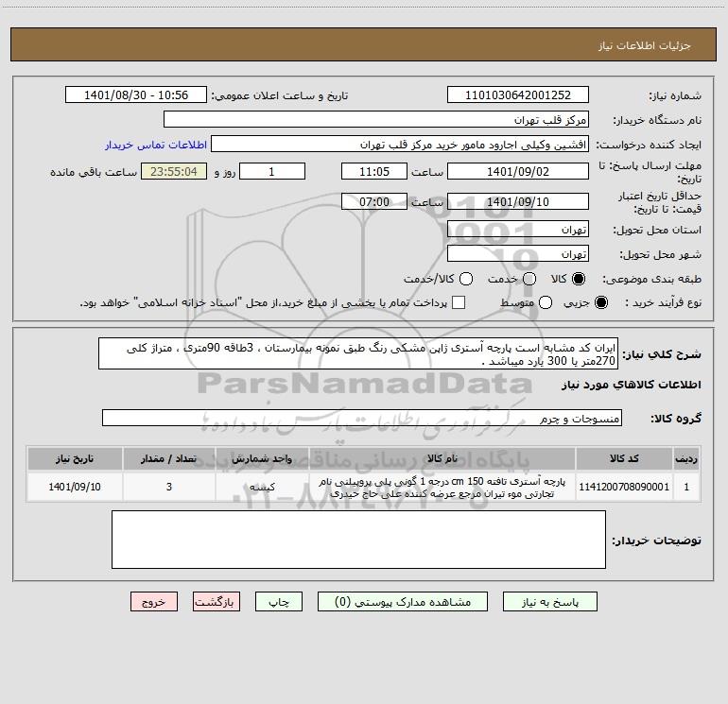This screenshot has width=728, height=704.
Task: Click the requester field افشین وکیلی اجارود
Action: coord(400,145)
